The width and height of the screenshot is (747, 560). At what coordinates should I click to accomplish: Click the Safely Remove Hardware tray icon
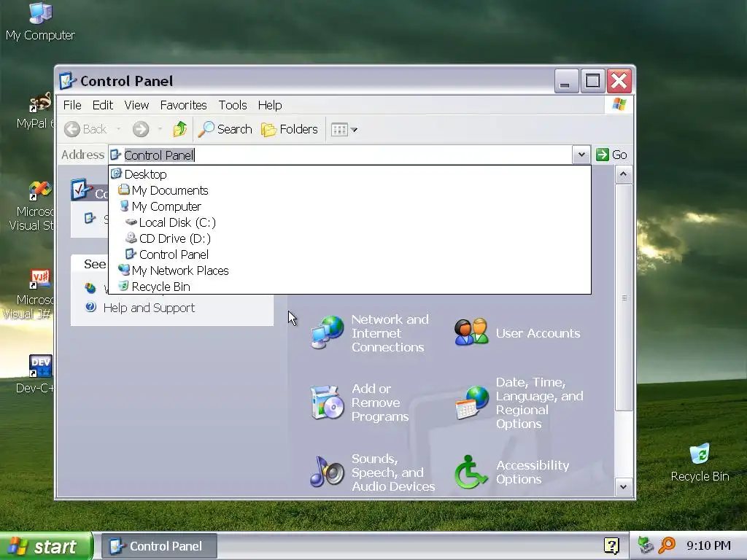click(646, 545)
